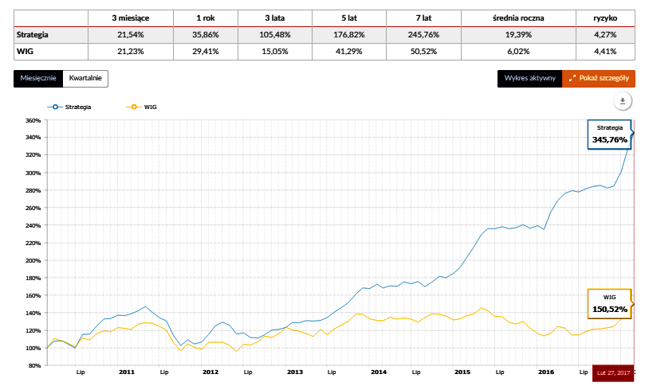
Task: Click the expand arrows icon in Pokaż szczegóły
Action: point(572,78)
